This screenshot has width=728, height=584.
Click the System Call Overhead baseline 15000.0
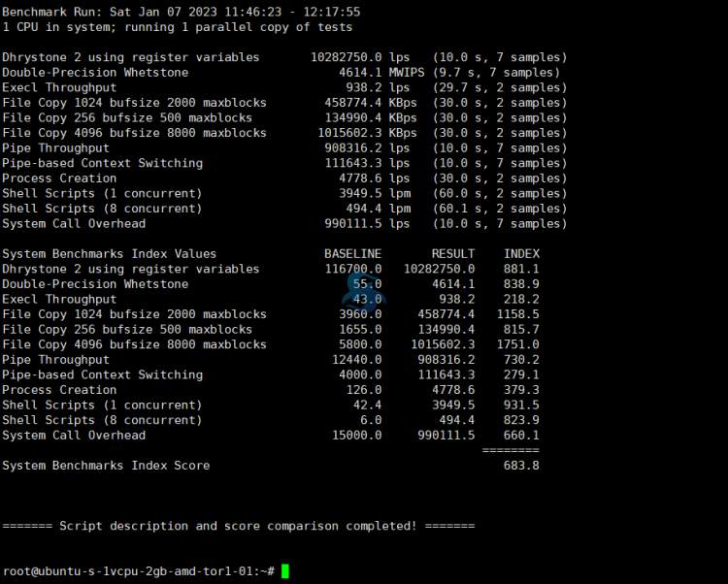click(x=353, y=436)
